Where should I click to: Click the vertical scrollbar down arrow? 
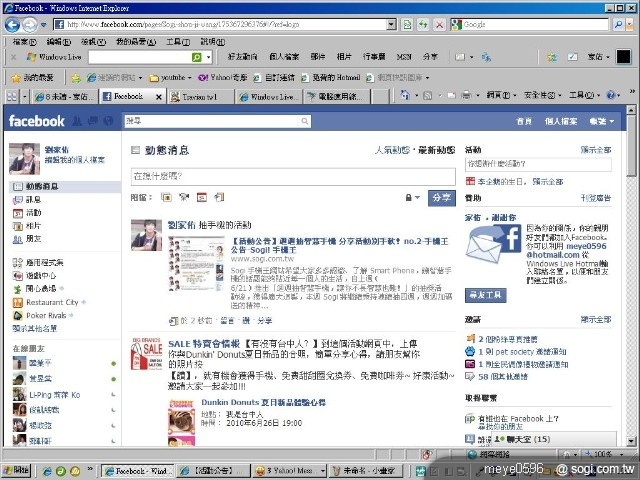[631, 441]
